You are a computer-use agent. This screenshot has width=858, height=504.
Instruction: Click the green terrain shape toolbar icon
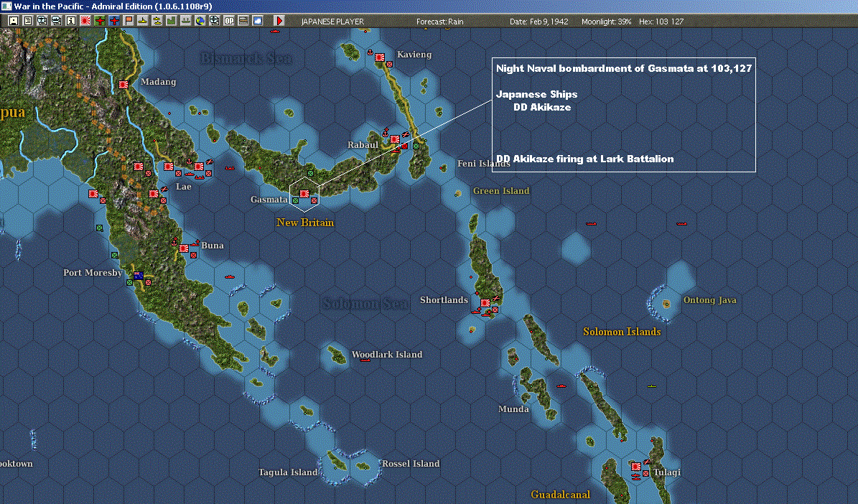pos(172,21)
